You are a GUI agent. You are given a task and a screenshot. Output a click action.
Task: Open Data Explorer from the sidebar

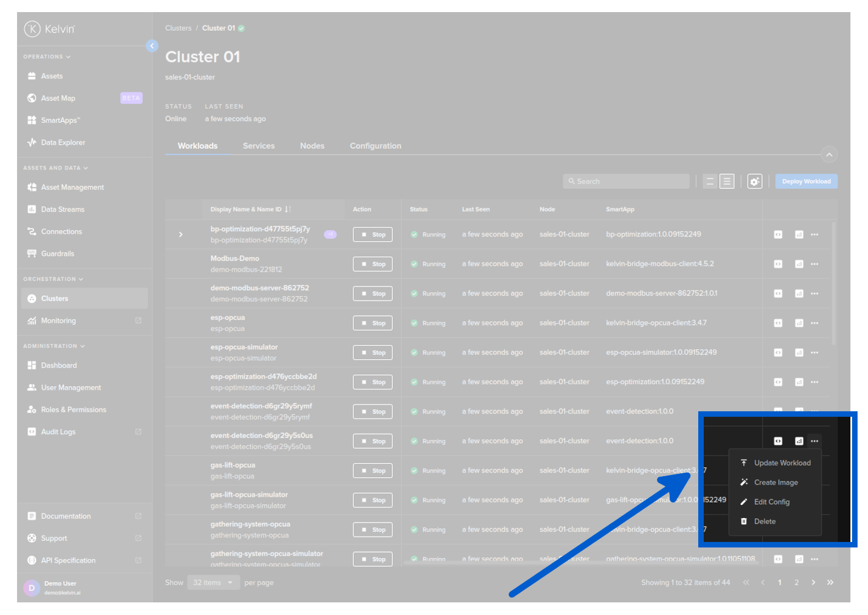tap(63, 142)
